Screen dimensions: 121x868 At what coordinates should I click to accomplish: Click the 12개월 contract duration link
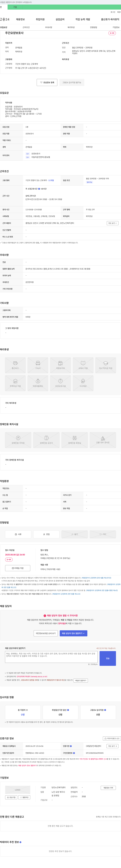click(x=51, y=180)
